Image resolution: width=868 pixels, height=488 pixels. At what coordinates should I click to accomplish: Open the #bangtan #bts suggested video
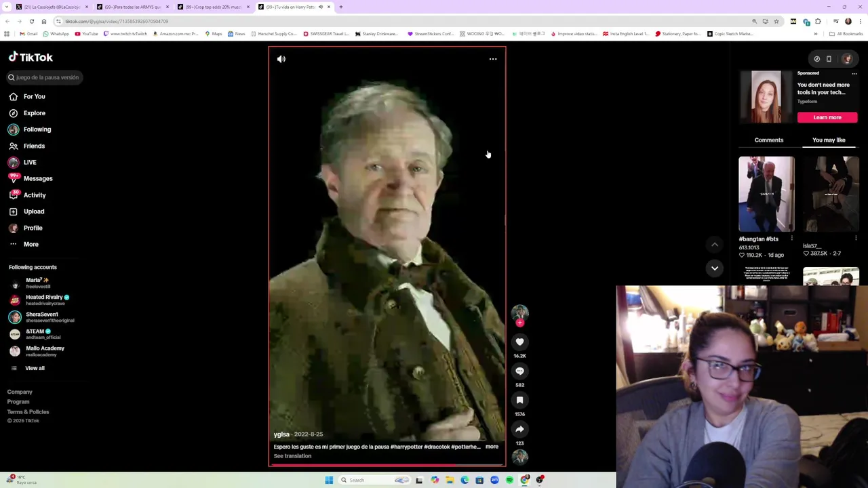pyautogui.click(x=766, y=194)
